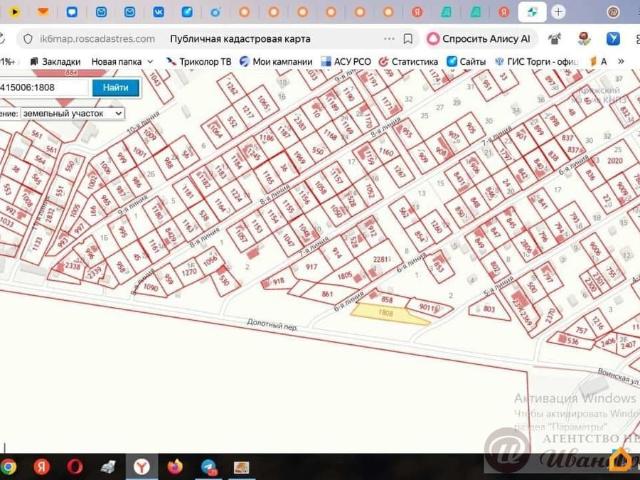Open Мои кампании bookmark

276,62
